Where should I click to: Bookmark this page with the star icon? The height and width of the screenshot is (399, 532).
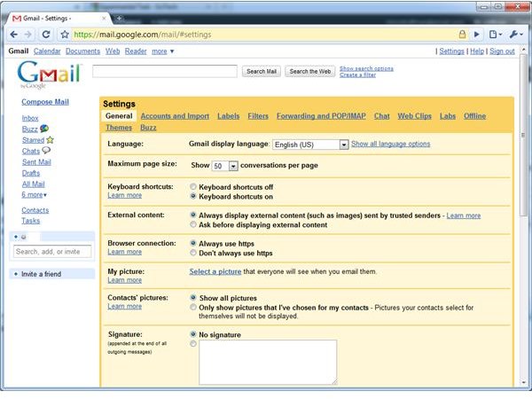click(65, 35)
